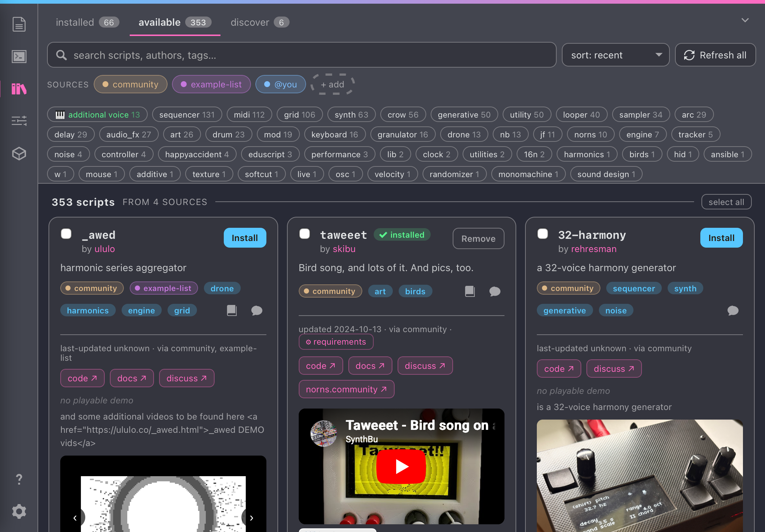Open the discussion bubble icon on _awed card
This screenshot has width=765, height=532.
click(x=257, y=310)
